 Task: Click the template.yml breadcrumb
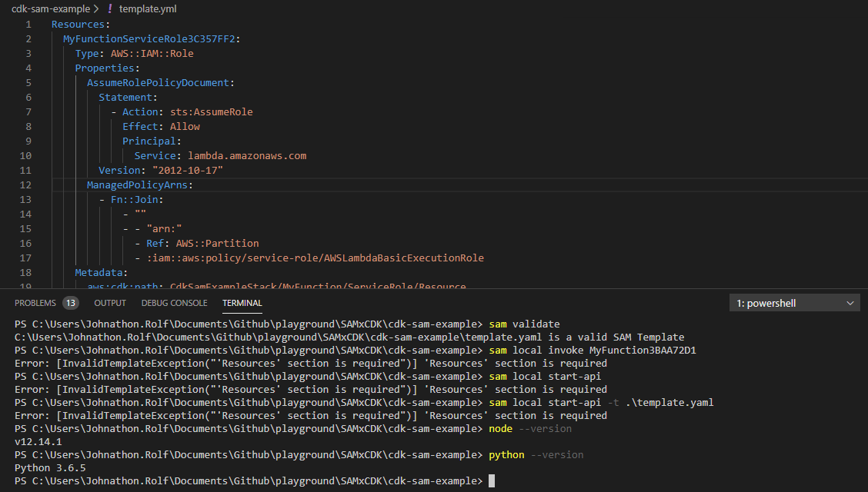coord(148,9)
